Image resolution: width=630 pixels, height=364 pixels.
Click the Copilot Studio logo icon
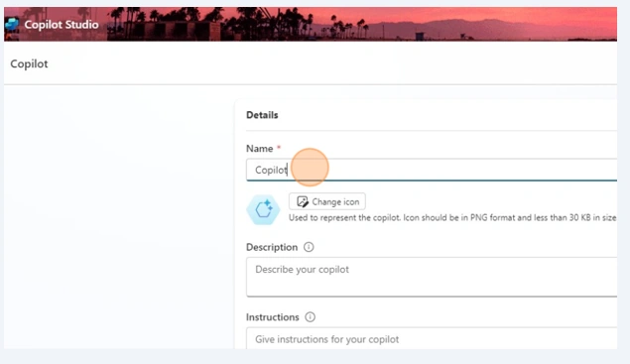click(12, 25)
